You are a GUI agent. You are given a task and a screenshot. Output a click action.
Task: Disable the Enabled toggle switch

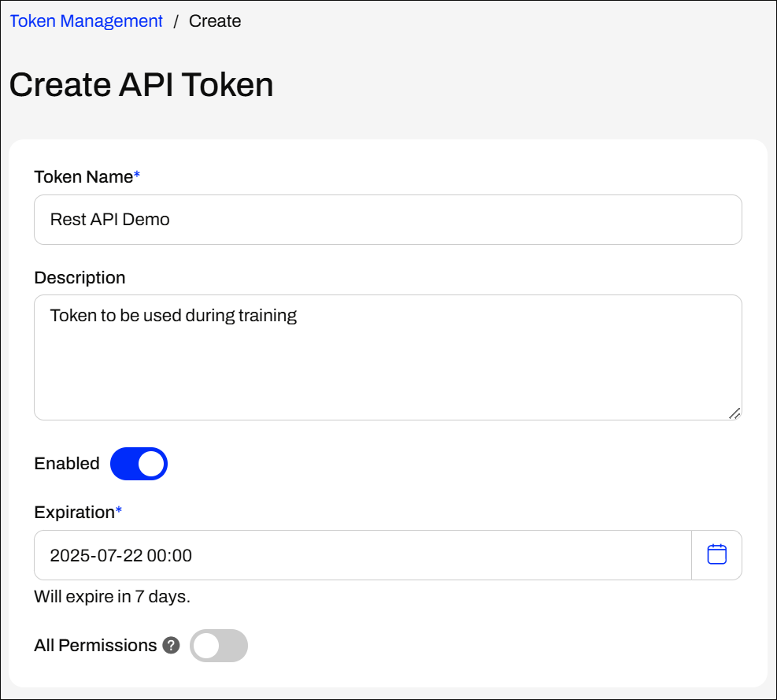pos(139,464)
